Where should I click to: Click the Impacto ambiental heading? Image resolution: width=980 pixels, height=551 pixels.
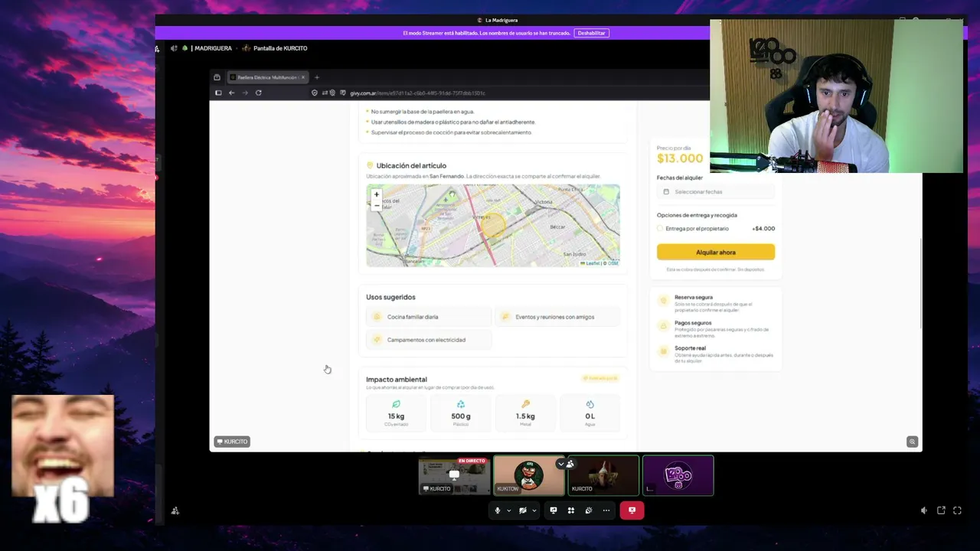[397, 380]
